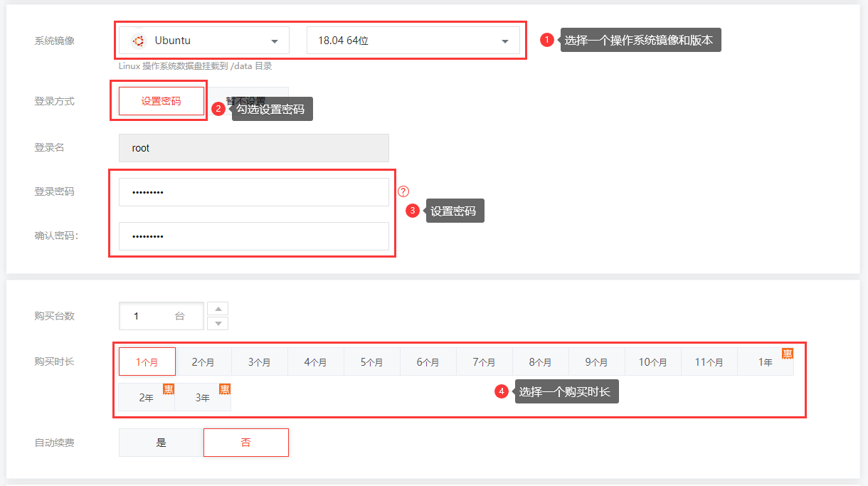
Task: Click the Ubuntu logo icon
Action: 138,41
